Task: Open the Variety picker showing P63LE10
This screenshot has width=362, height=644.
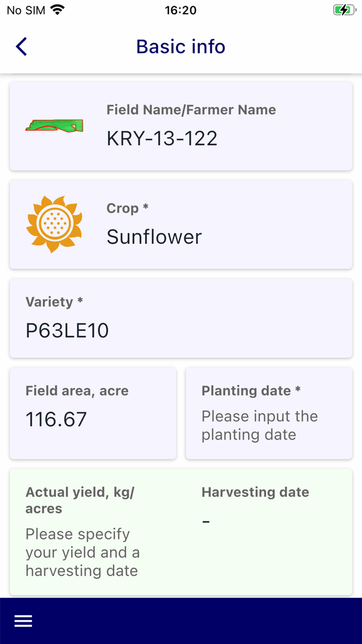Action: pos(180,318)
